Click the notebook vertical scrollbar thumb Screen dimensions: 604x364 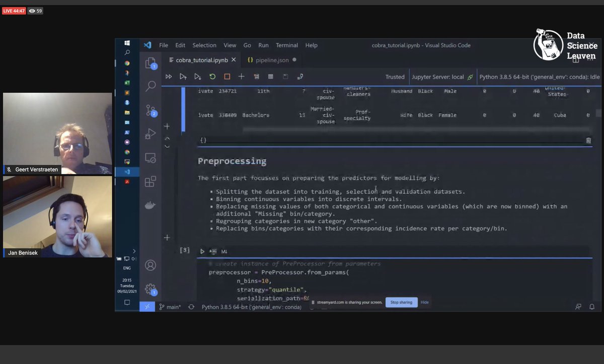[x=598, y=113]
